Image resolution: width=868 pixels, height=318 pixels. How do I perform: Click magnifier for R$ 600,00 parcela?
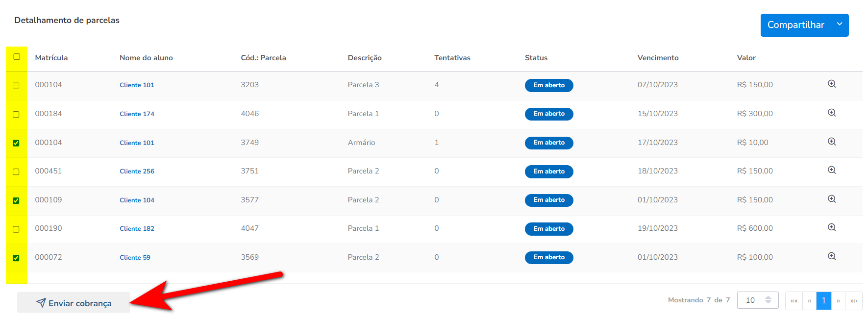click(x=831, y=227)
